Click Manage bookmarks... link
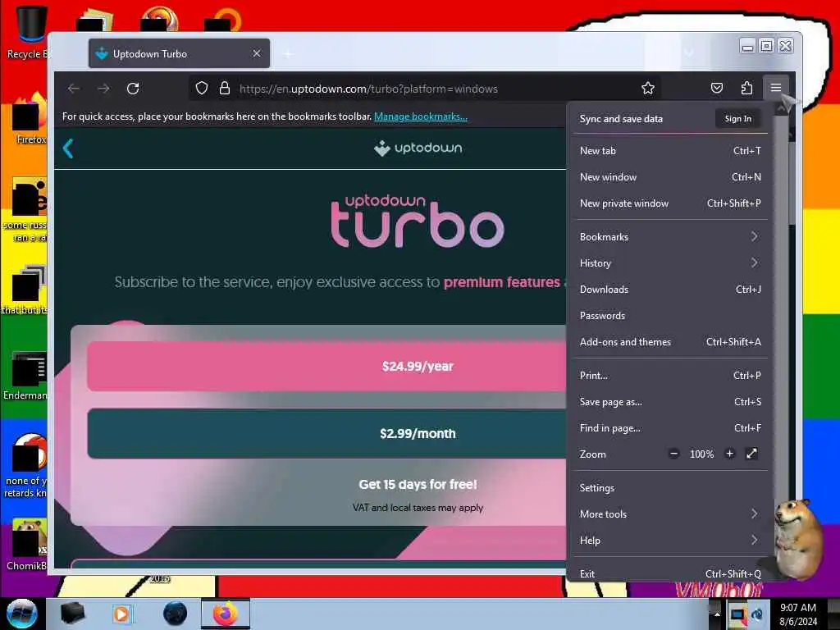 (x=421, y=116)
